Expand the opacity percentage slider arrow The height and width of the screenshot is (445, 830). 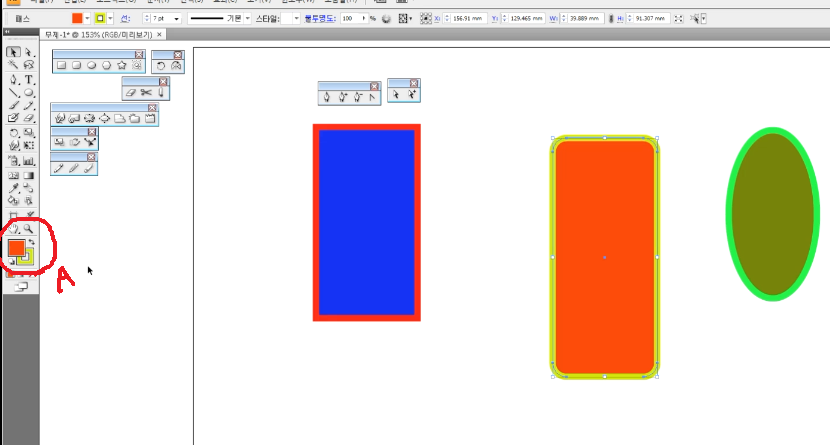[364, 19]
